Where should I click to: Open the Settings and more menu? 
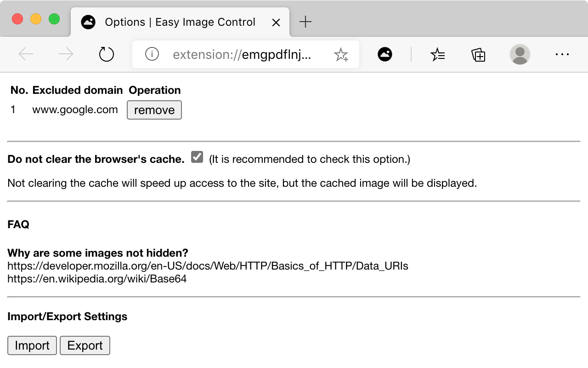562,55
